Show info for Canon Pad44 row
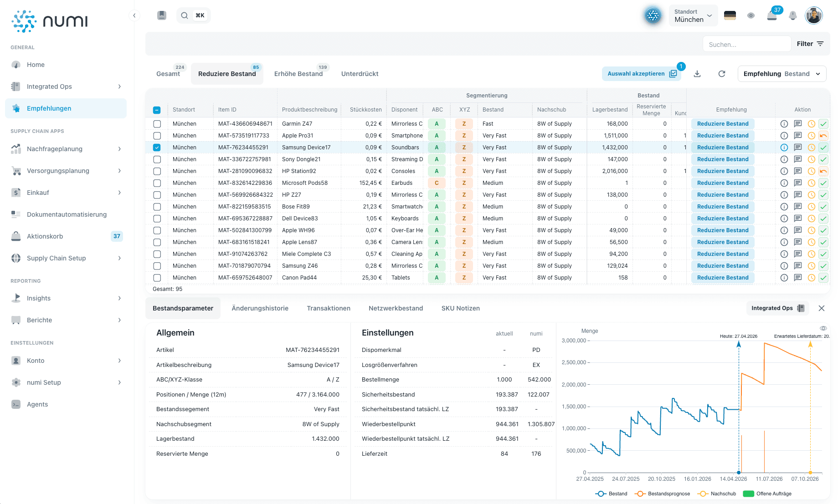The width and height of the screenshot is (838, 504). (x=784, y=278)
